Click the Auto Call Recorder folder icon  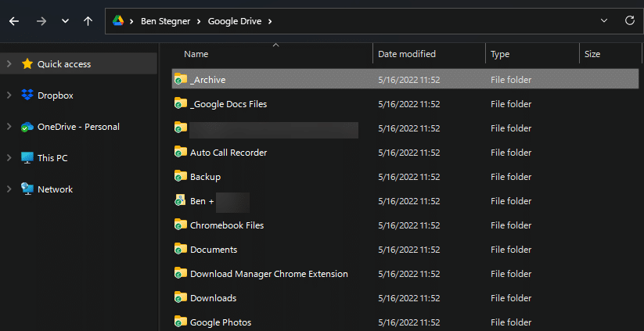[x=180, y=151]
